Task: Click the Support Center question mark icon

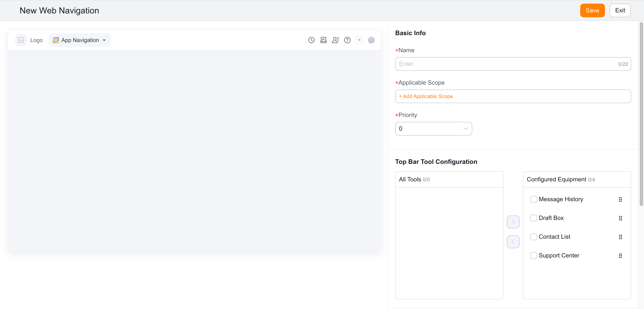Action: click(x=347, y=40)
